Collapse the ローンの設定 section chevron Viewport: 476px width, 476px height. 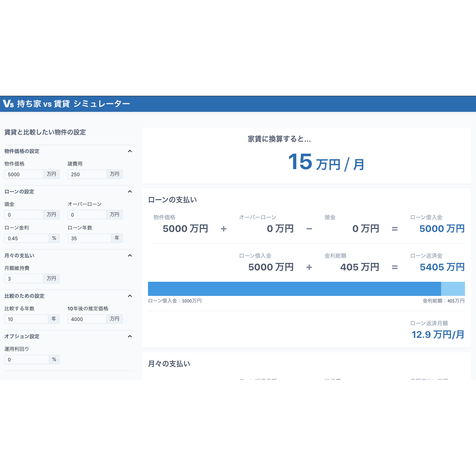130,191
